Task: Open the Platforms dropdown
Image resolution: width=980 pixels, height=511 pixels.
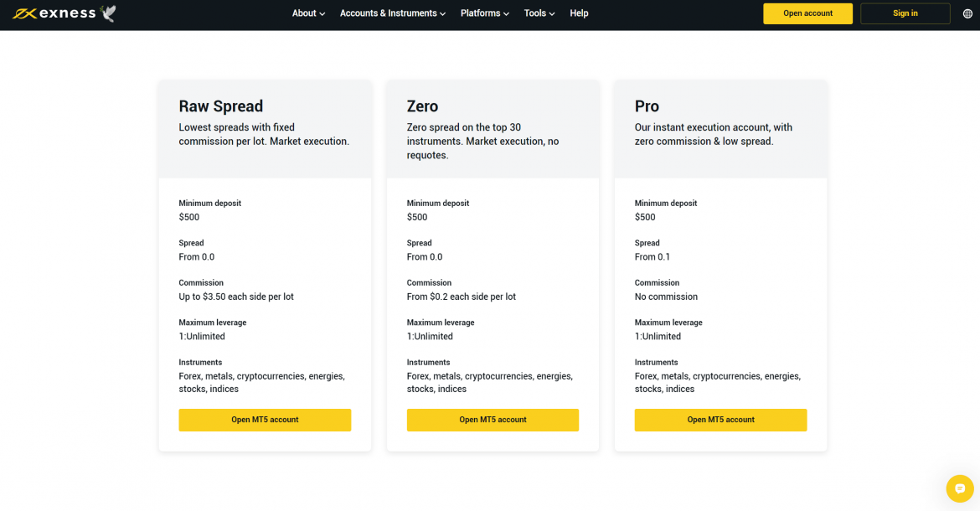Action: pos(484,13)
